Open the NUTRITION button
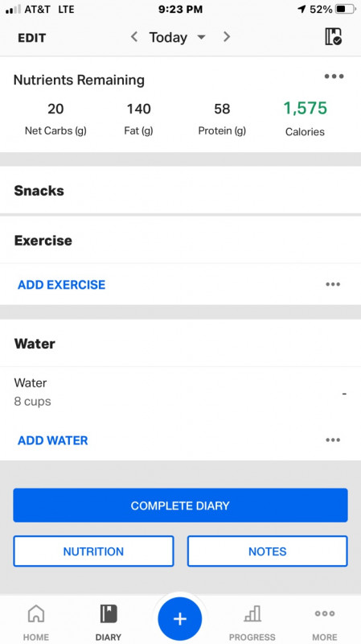Viewport: 361px width, 644px height. (x=93, y=551)
